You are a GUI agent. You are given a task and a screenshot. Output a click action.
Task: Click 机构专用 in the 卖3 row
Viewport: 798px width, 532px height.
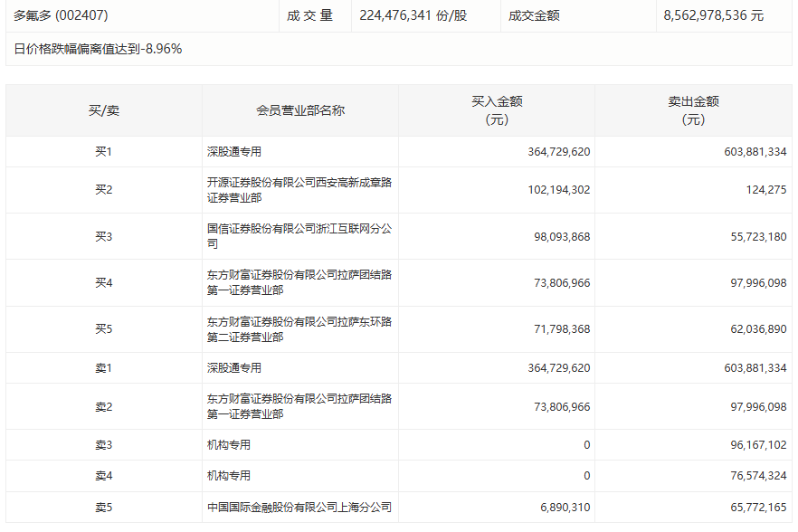(x=229, y=445)
